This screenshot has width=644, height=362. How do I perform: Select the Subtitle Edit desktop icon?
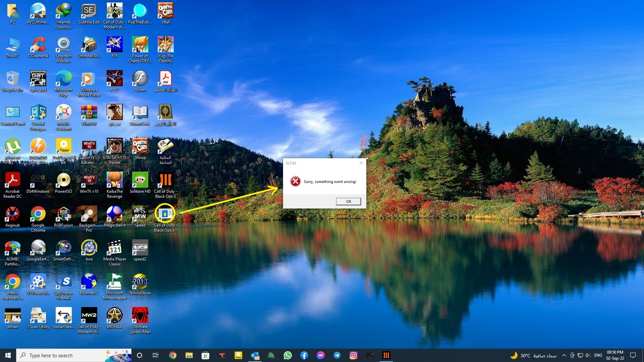click(x=89, y=14)
